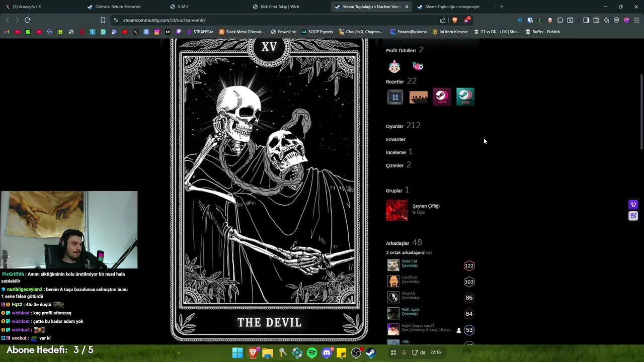Open Buffer - Publish bookmark
This screenshot has width=644, height=362.
pos(543,32)
